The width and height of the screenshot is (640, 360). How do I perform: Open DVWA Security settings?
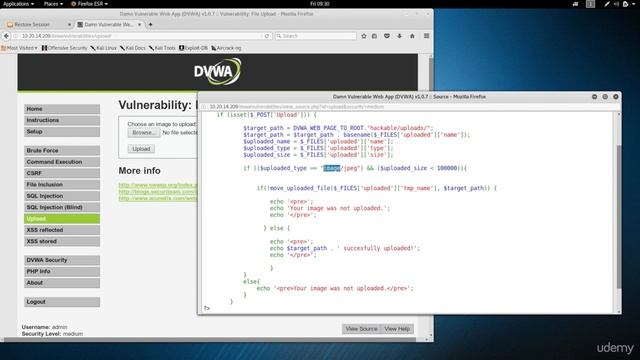pos(62,260)
